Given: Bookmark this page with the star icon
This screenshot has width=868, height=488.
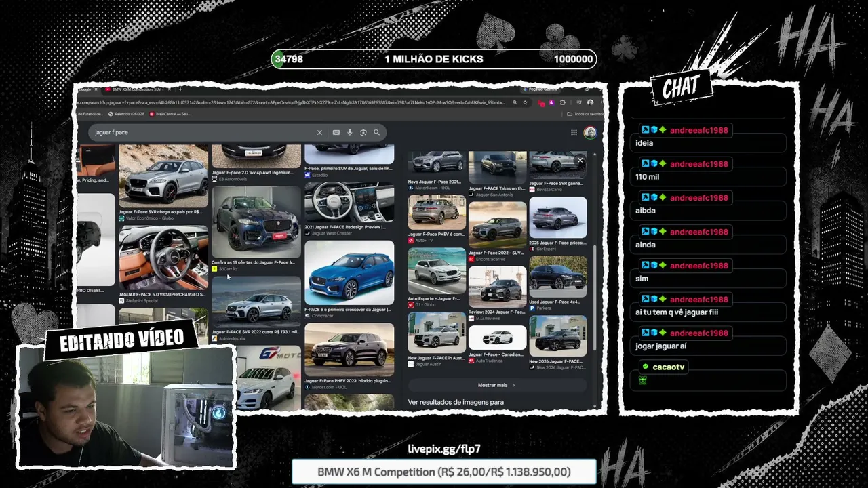Looking at the screenshot, I should coord(526,103).
